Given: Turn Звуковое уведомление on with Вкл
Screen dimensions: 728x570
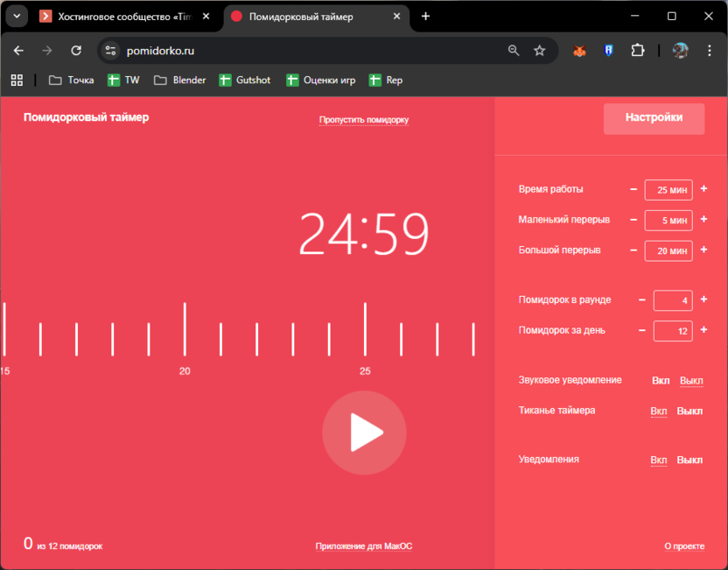Looking at the screenshot, I should (661, 381).
